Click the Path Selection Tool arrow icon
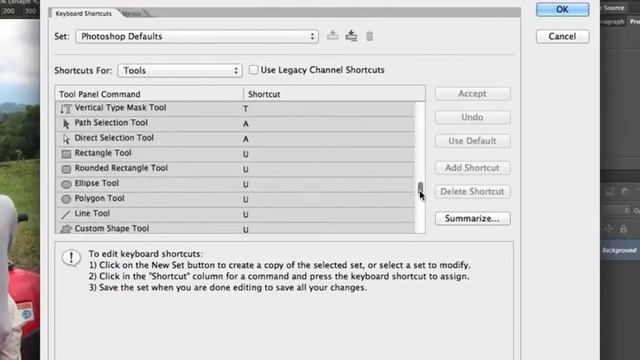 (66, 124)
